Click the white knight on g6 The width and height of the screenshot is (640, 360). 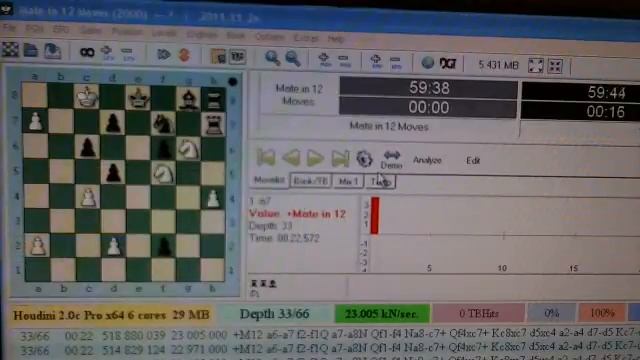[x=188, y=149]
